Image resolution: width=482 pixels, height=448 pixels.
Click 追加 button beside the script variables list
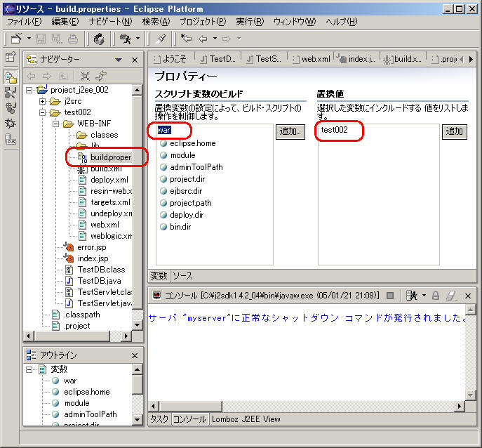tap(290, 132)
